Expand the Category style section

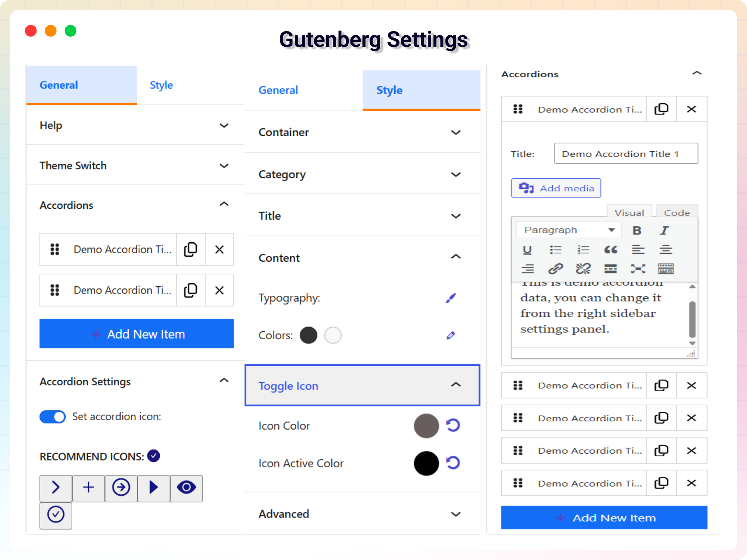(x=362, y=174)
